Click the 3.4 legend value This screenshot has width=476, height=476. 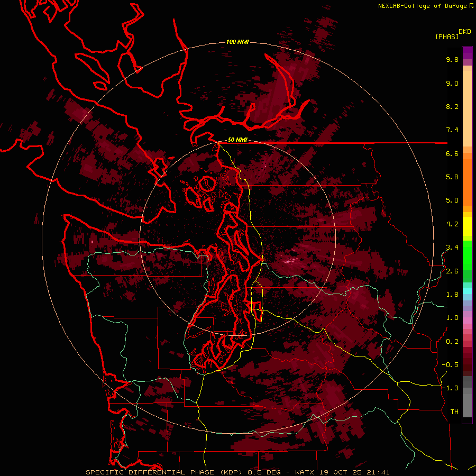point(452,248)
